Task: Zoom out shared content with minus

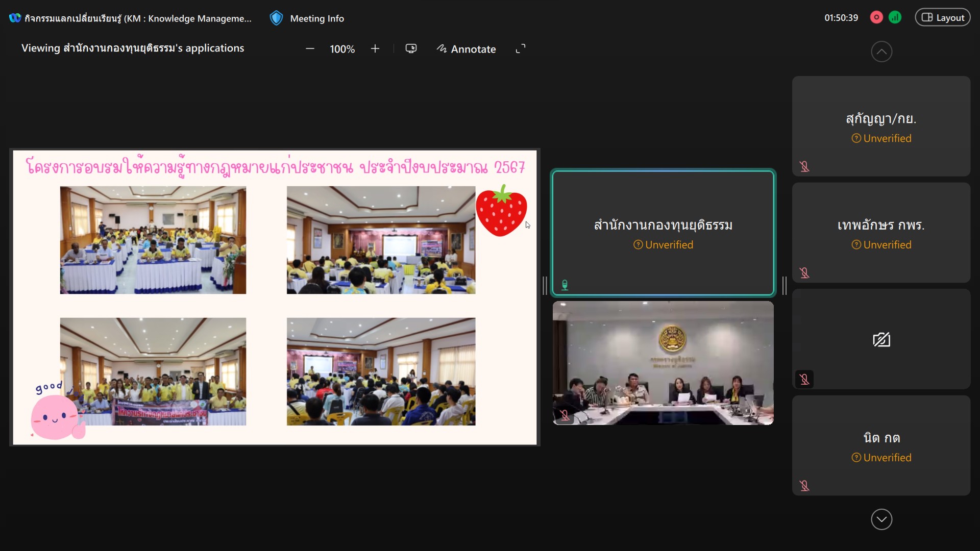Action: [310, 49]
